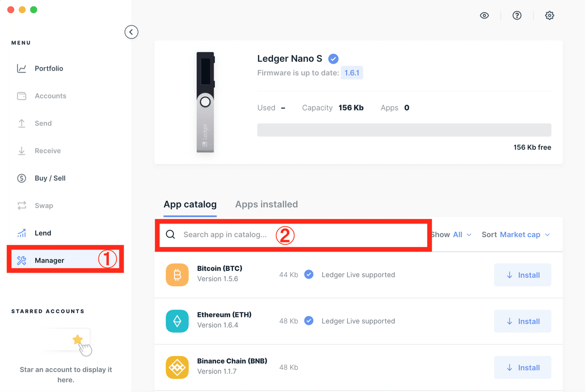Click the Buy / Sell dollar icon
This screenshot has height=392, width=585.
pyautogui.click(x=21, y=178)
